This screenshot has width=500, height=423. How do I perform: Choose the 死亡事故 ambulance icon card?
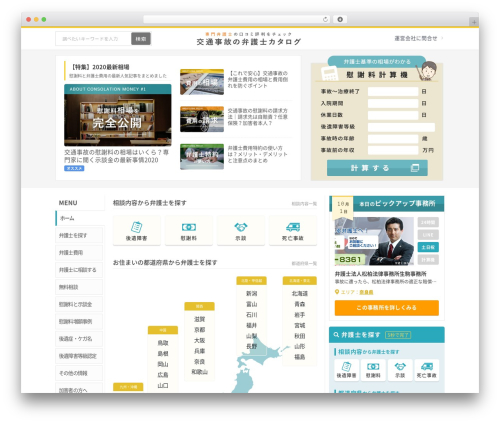[293, 231]
